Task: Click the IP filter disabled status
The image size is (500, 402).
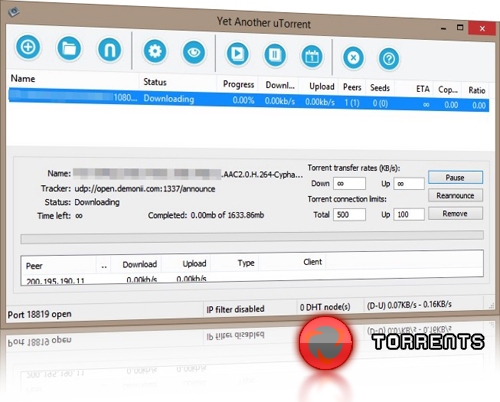Action: [235, 309]
